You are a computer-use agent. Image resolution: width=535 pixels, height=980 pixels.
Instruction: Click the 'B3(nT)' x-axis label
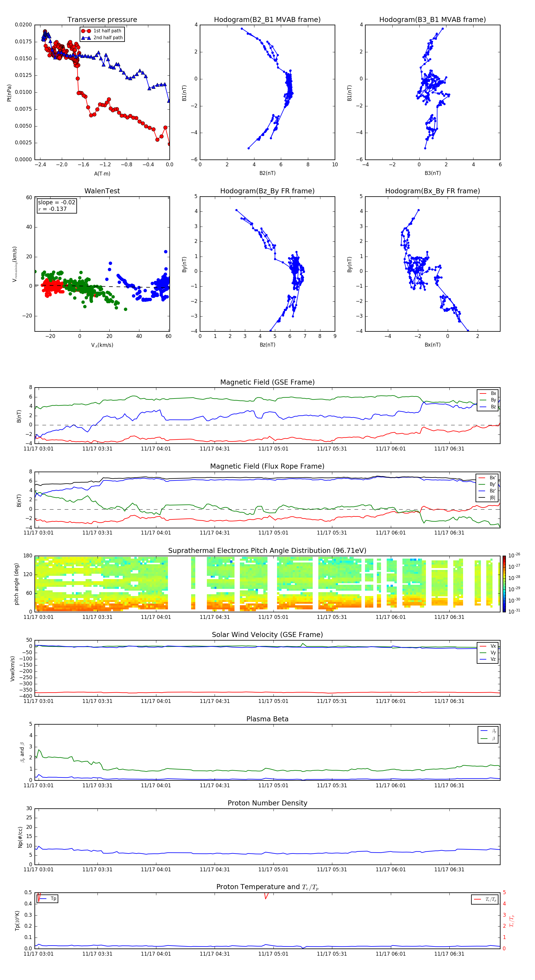click(432, 173)
